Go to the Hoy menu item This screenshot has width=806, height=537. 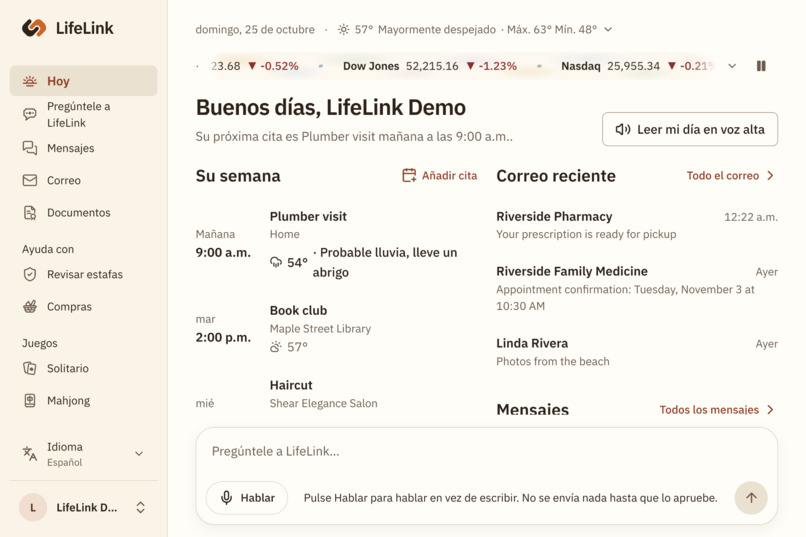83,81
